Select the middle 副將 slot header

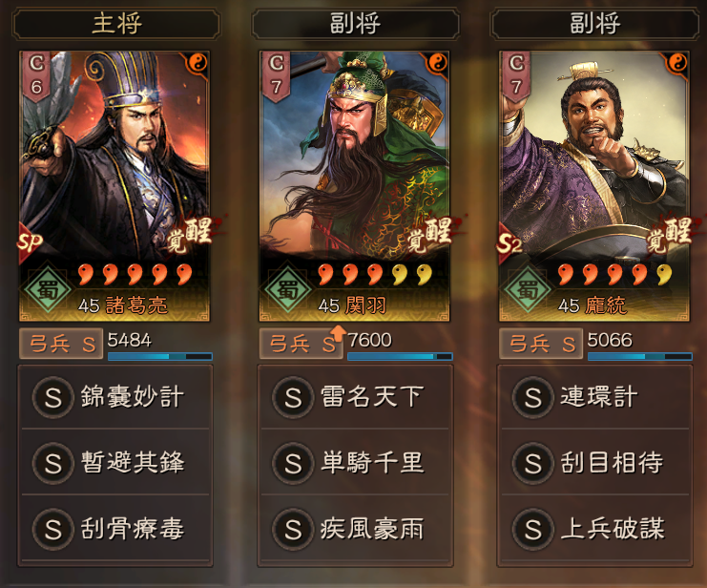(x=355, y=24)
